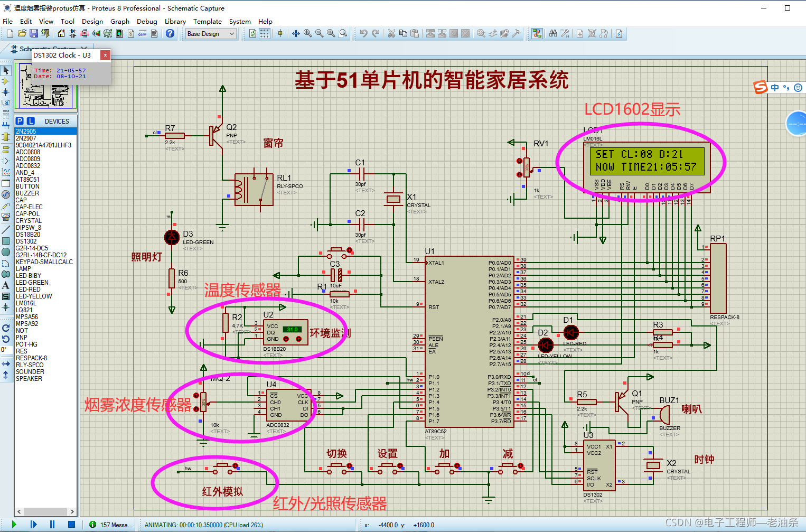Viewport: 806px width, 532px height.
Task: Select the 2D line drawing tool
Action: (6, 230)
